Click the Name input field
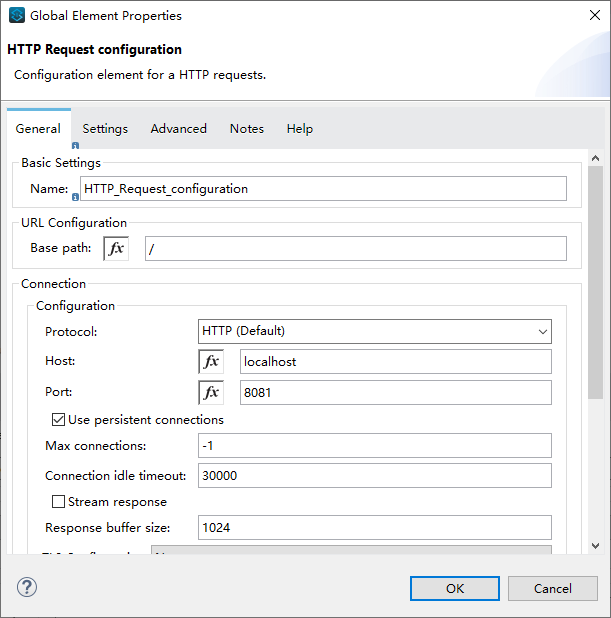The width and height of the screenshot is (611, 618). point(323,189)
